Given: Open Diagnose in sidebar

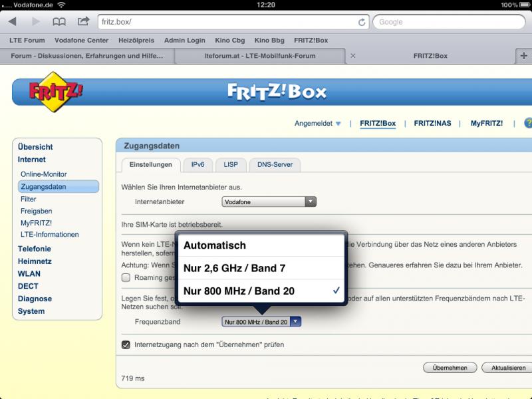Looking at the screenshot, I should point(35,299).
